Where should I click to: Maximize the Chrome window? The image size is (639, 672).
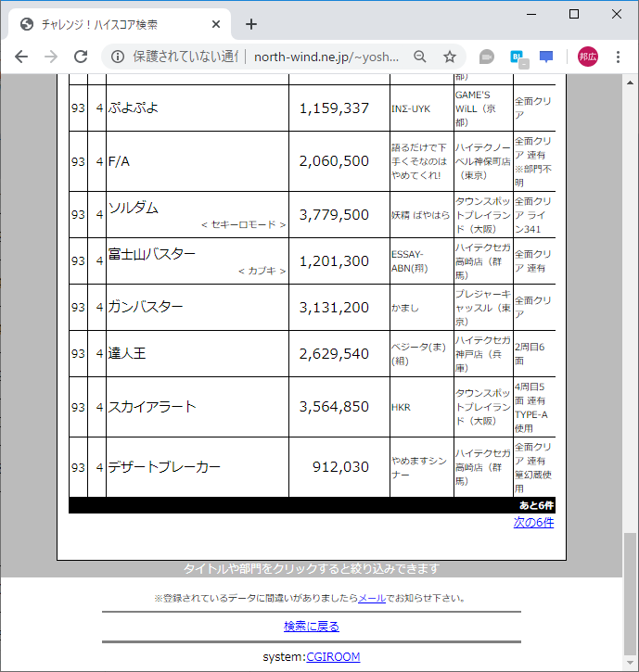tap(574, 14)
